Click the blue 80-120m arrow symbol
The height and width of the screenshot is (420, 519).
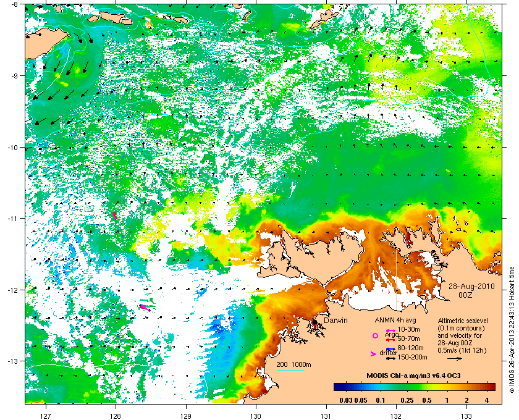[391, 349]
